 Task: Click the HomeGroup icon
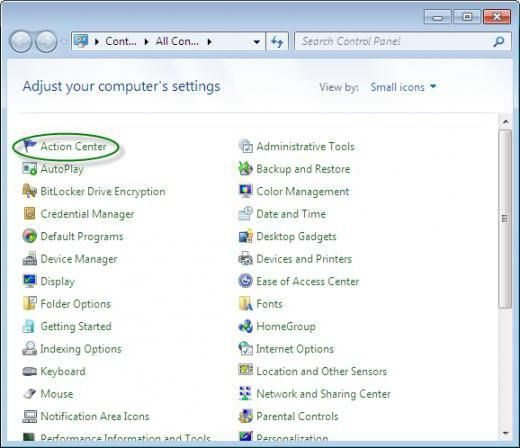coord(246,326)
